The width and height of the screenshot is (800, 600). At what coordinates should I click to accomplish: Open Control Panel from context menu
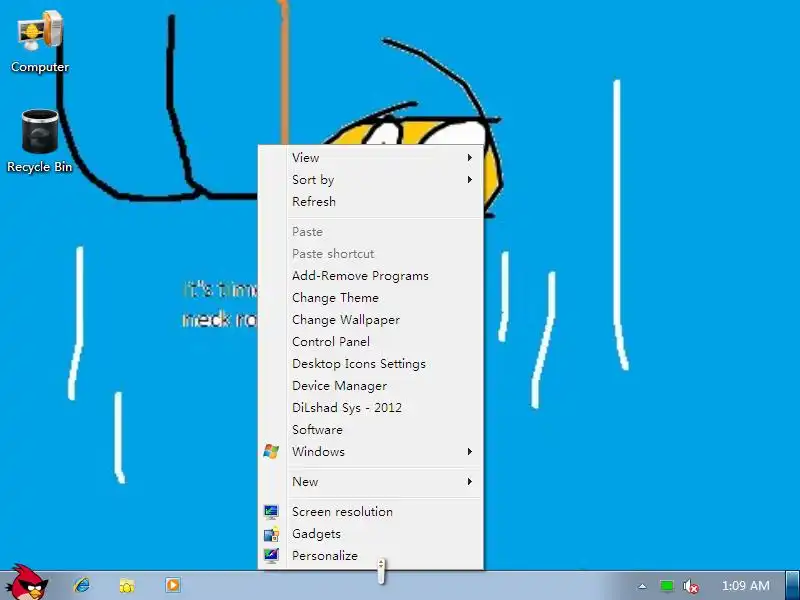[x=370, y=342]
